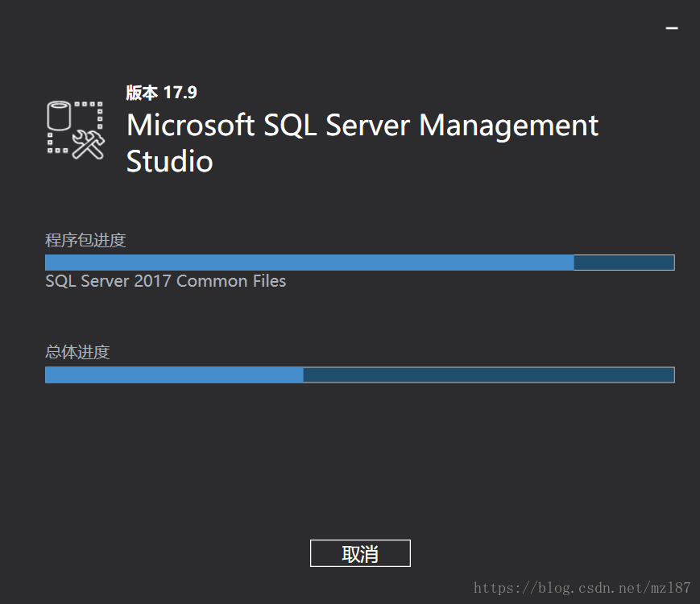
Task: Click the Microsoft SQL Server Management Studio title
Action: coord(362,143)
